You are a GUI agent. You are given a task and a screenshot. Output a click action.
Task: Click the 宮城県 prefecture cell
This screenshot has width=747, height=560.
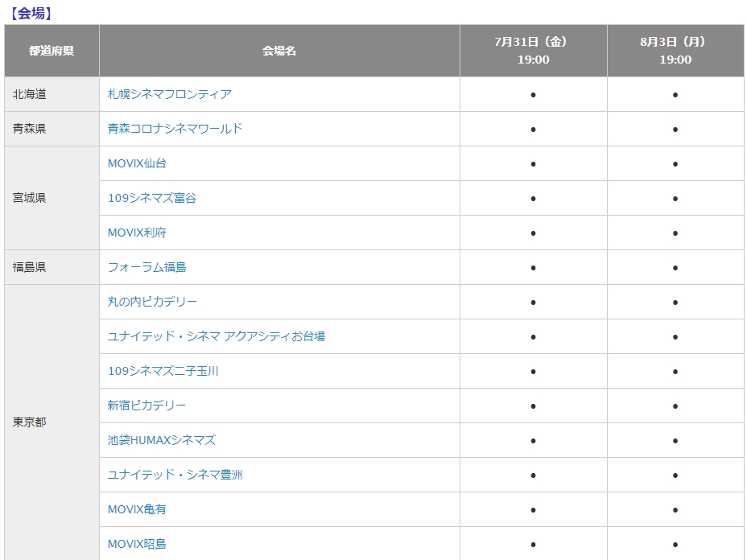click(52, 198)
